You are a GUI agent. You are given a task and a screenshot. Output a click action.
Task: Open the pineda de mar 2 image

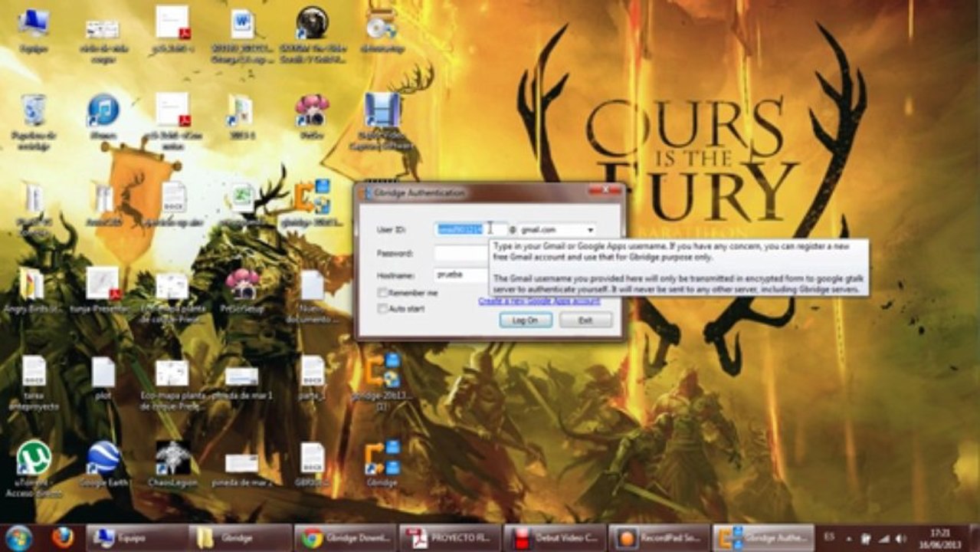click(242, 468)
